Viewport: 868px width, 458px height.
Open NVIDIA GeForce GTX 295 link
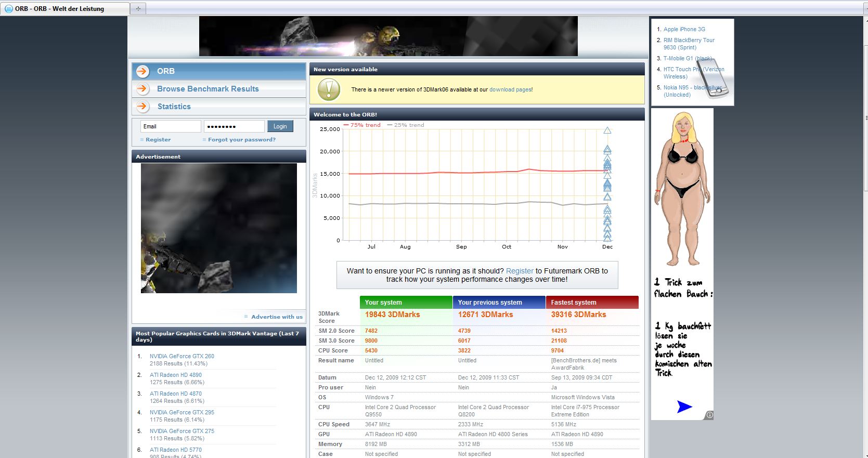pos(182,412)
